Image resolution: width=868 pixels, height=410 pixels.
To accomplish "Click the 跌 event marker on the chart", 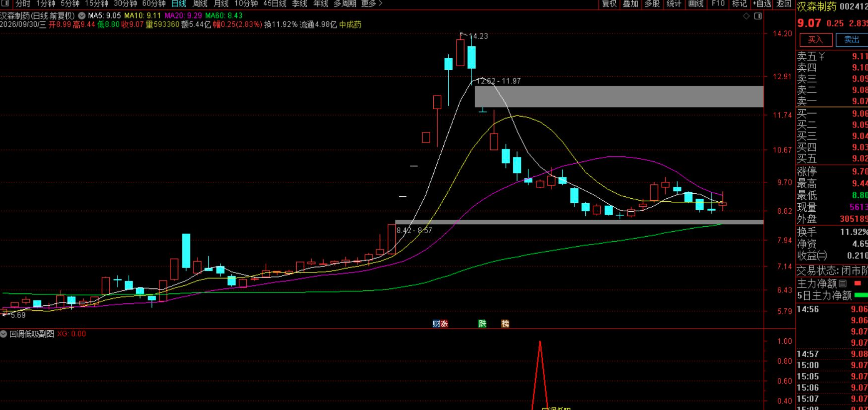I will click(x=482, y=324).
